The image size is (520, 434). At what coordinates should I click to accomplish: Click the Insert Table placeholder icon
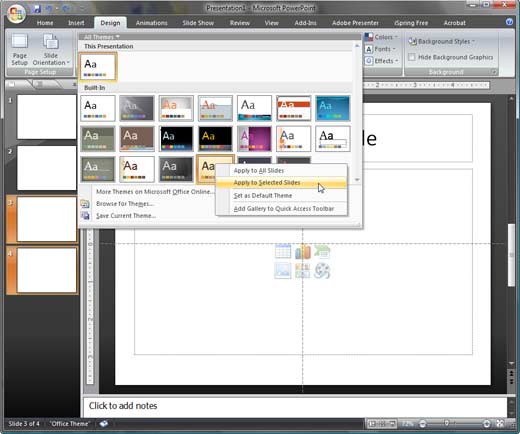283,251
